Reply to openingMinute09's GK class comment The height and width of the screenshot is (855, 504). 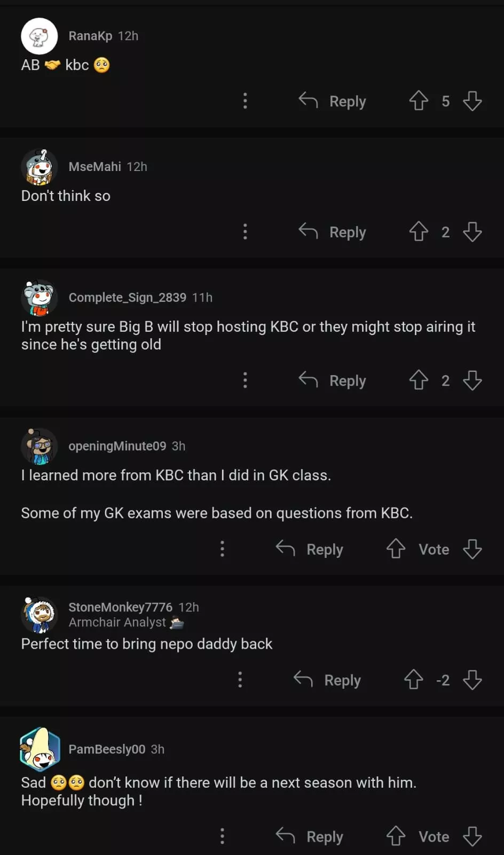tap(310, 549)
